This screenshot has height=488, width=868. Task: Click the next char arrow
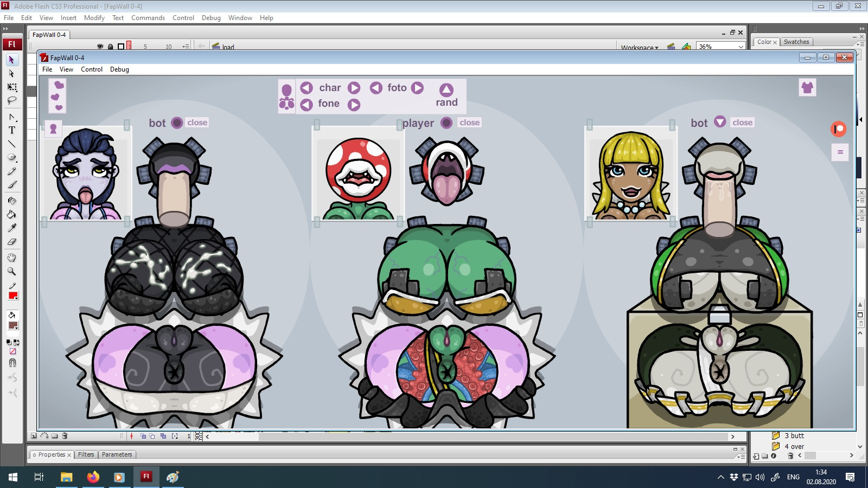354,88
